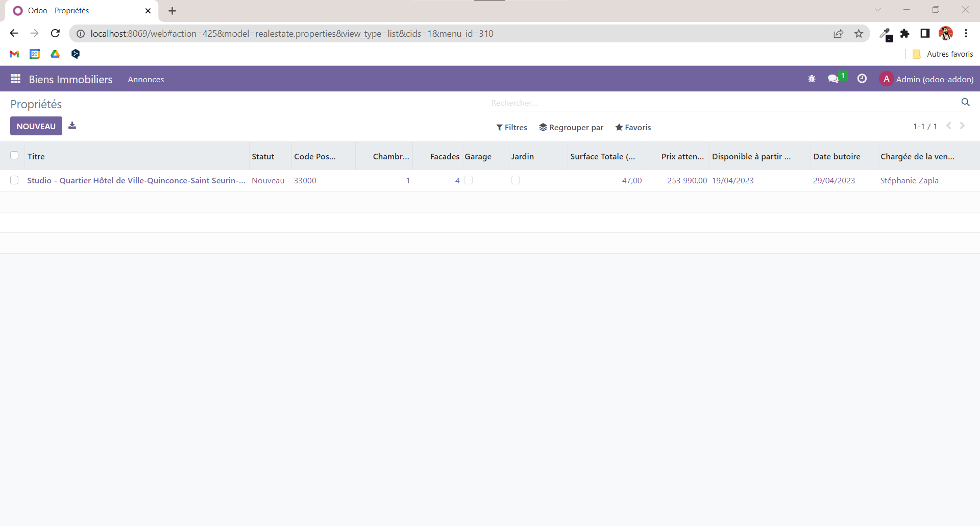Open the Favoris dropdown

[x=633, y=128]
